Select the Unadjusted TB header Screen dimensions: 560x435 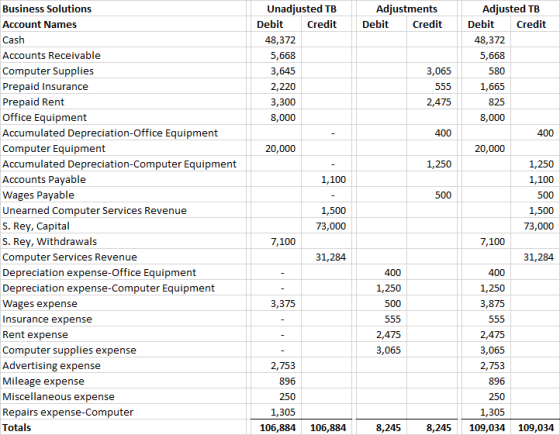click(301, 9)
